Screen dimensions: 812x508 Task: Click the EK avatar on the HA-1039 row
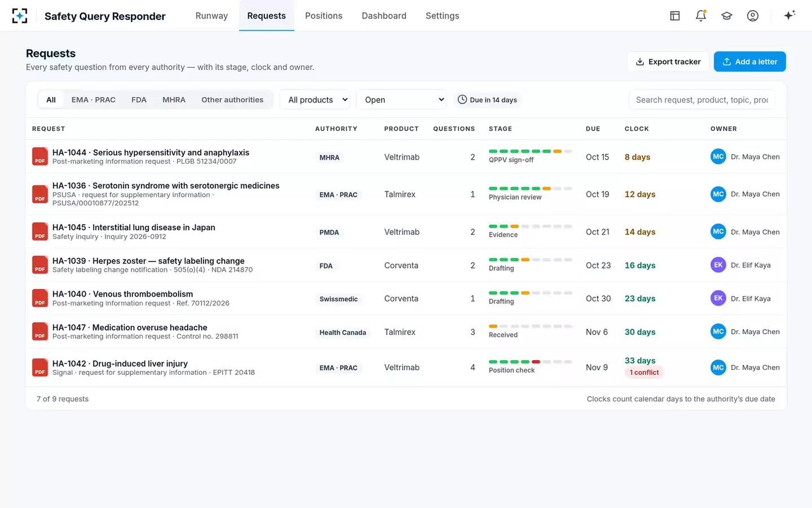click(x=718, y=265)
